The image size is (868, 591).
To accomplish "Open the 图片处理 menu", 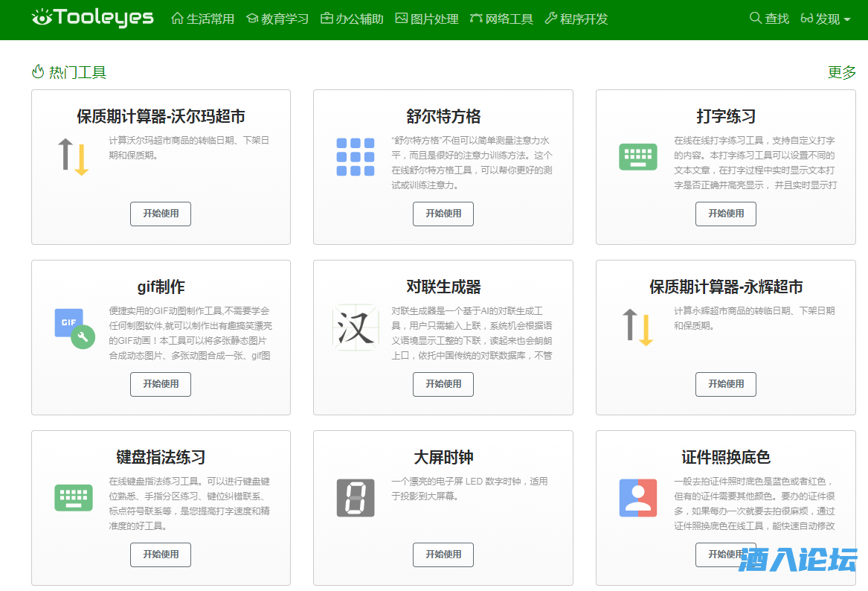I will (x=427, y=19).
